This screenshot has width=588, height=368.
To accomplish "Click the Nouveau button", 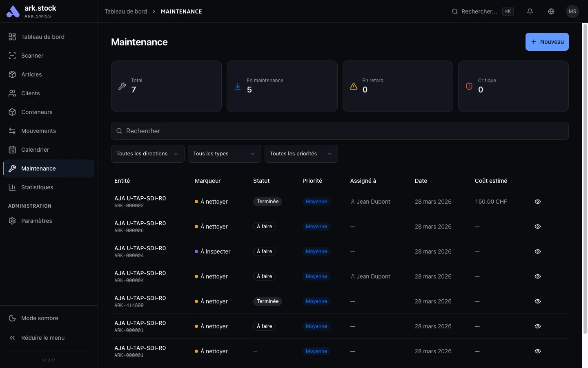I will point(547,42).
